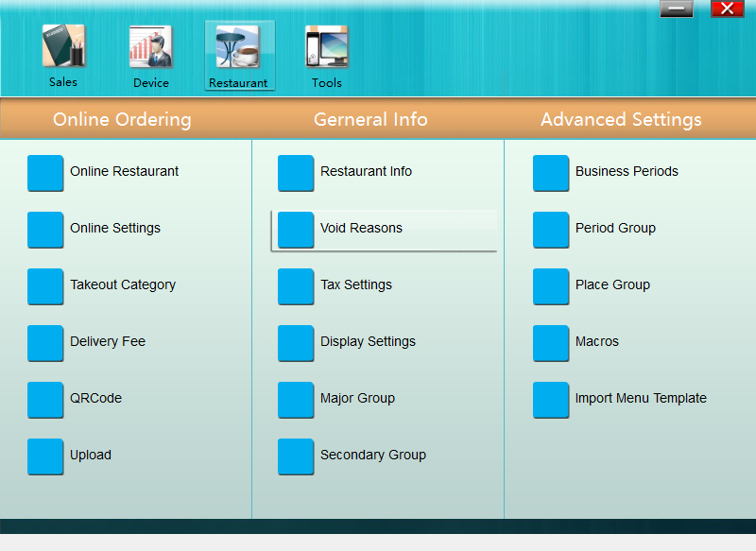The height and width of the screenshot is (551, 756).
Task: Click the blue icon beside Delivery Fee
Action: pyautogui.click(x=45, y=343)
